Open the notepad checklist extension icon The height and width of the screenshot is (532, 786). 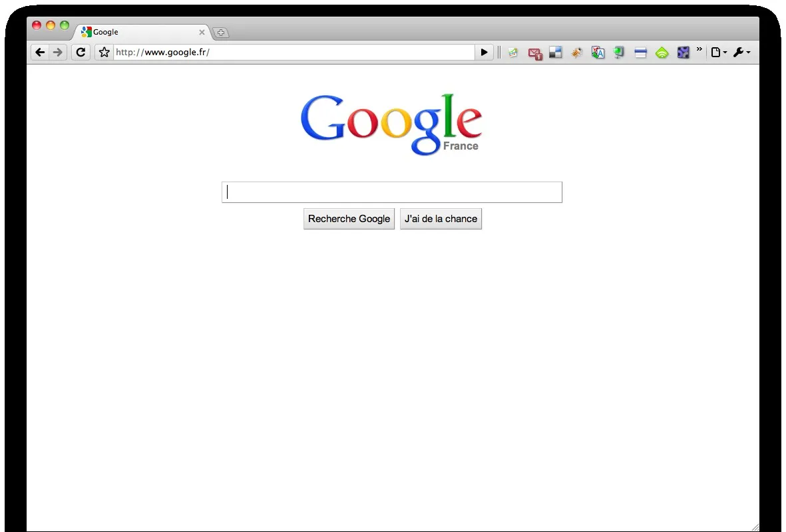pos(513,52)
